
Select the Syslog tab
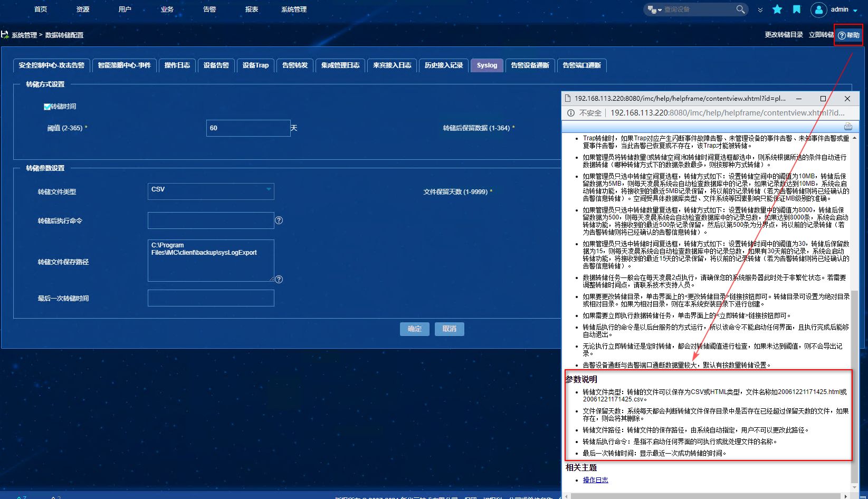point(487,65)
